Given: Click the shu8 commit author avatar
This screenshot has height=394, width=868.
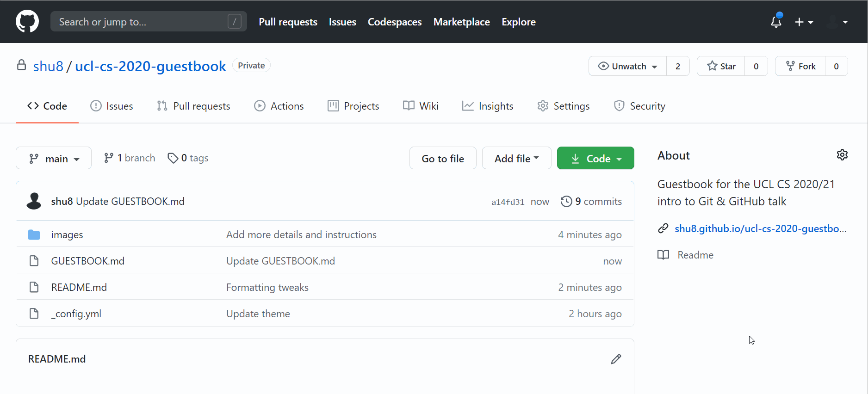Looking at the screenshot, I should [34, 201].
